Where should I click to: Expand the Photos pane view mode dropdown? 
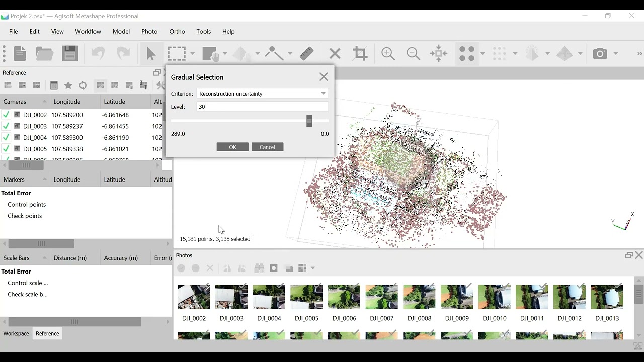(x=313, y=268)
